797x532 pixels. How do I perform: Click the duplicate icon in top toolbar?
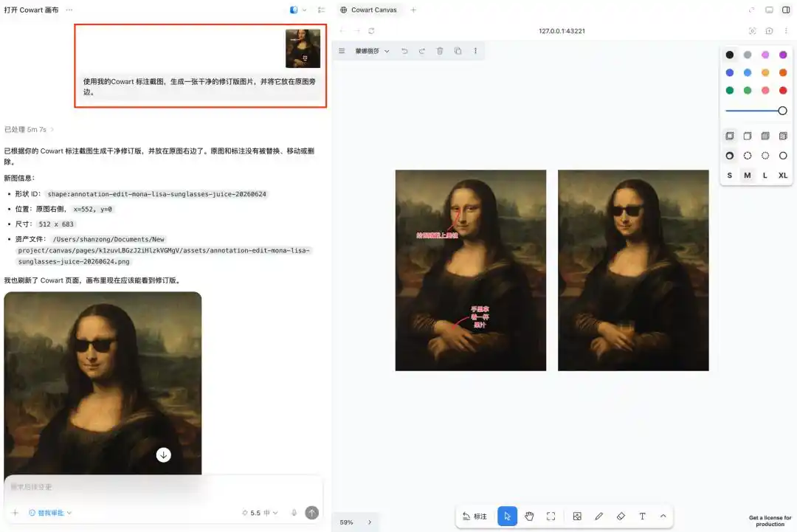click(x=458, y=51)
